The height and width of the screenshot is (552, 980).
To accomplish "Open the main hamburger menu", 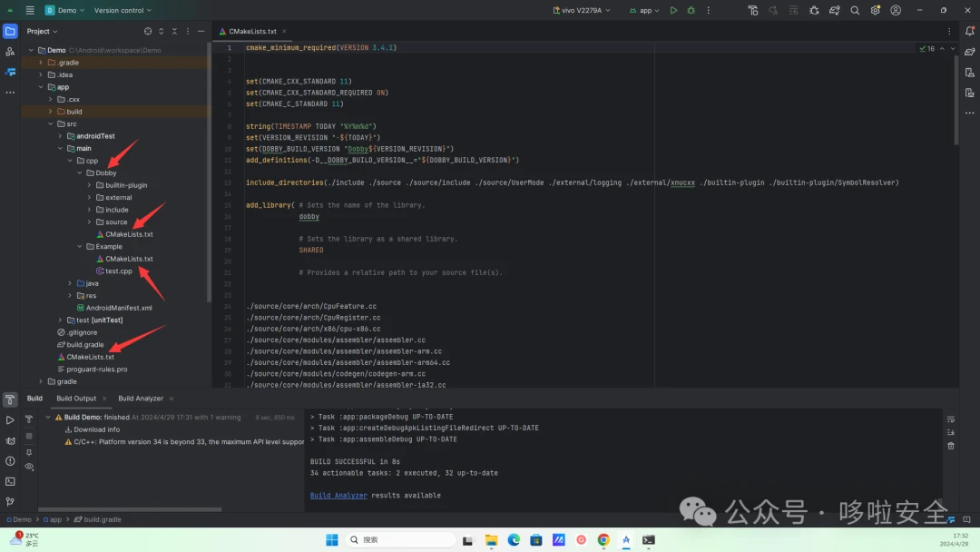I will pos(29,11).
